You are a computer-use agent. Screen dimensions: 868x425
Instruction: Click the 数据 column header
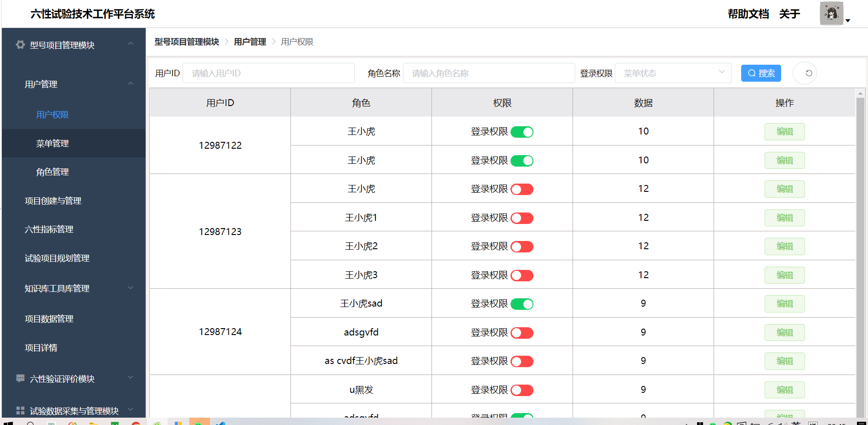(643, 103)
